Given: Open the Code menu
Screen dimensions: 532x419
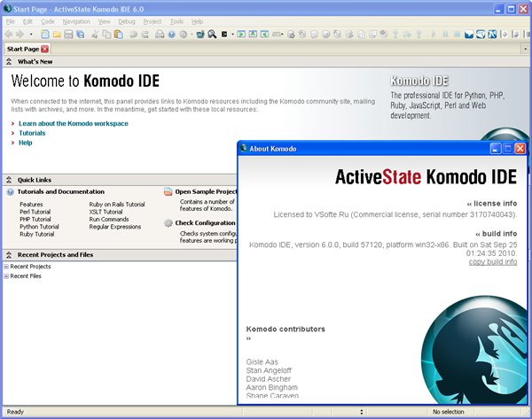Looking at the screenshot, I should [x=48, y=21].
